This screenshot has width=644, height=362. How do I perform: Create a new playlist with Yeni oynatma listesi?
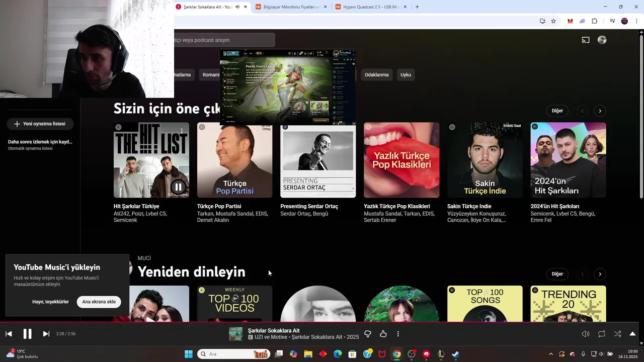tap(40, 124)
